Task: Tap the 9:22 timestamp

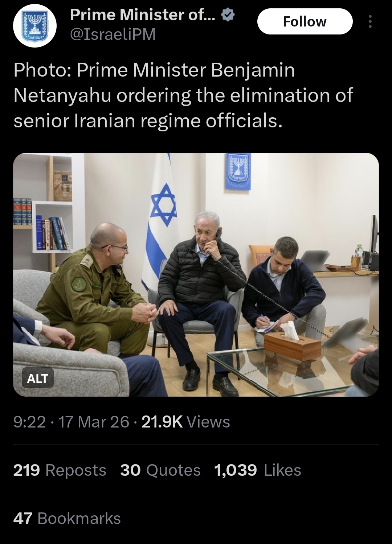Action: coord(29,422)
